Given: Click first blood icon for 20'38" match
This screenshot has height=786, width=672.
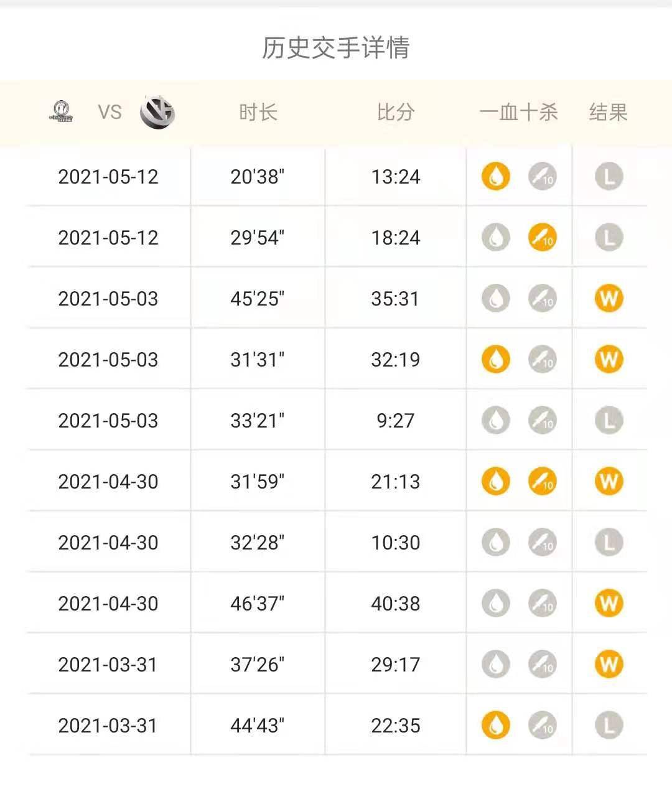Looking at the screenshot, I should 496,177.
